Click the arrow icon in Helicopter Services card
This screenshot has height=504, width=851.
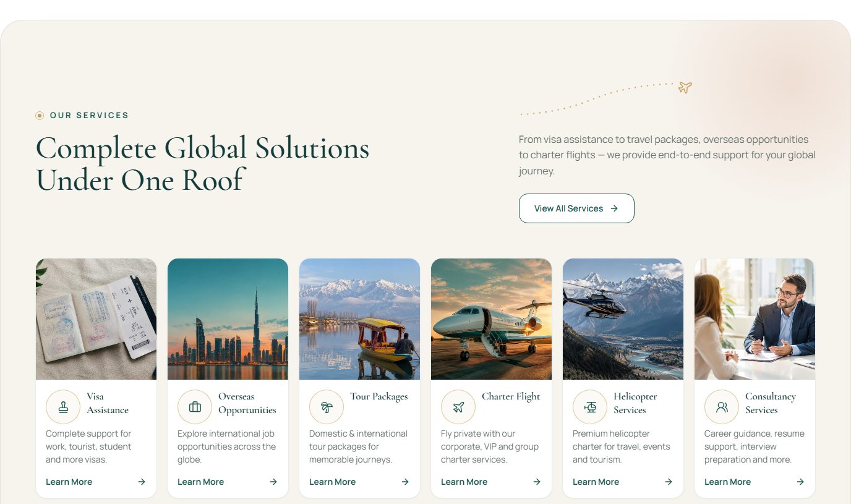669,482
